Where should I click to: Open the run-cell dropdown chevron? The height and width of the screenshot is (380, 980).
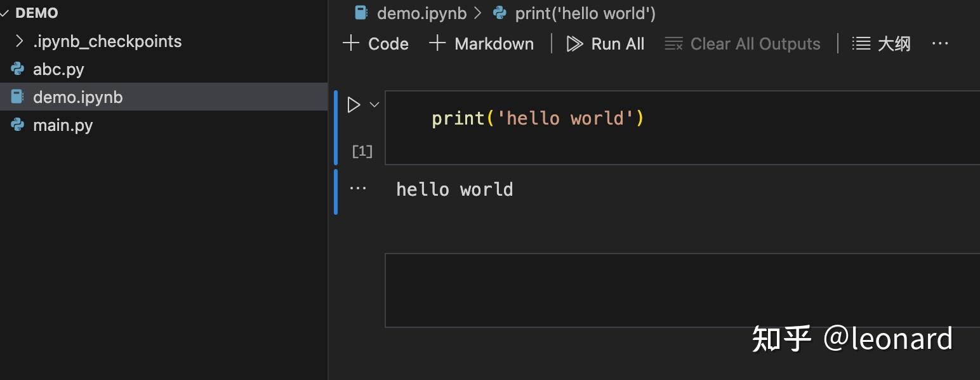click(374, 105)
